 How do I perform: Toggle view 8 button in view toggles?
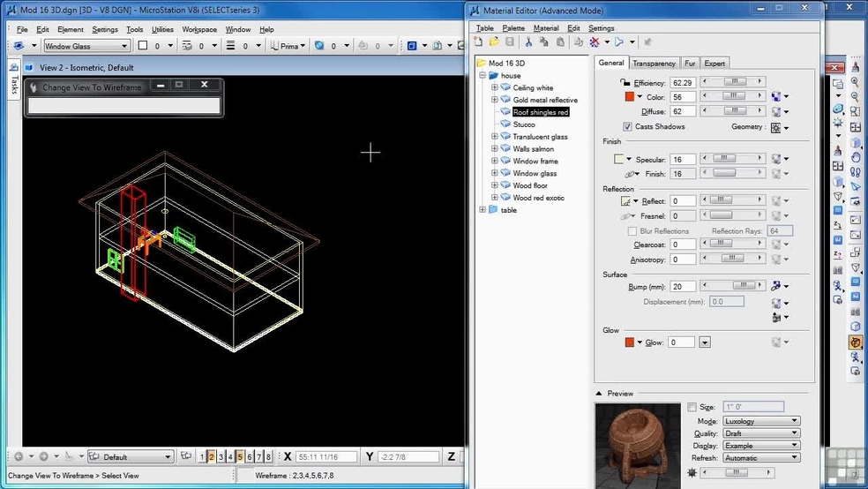pyautogui.click(x=268, y=457)
